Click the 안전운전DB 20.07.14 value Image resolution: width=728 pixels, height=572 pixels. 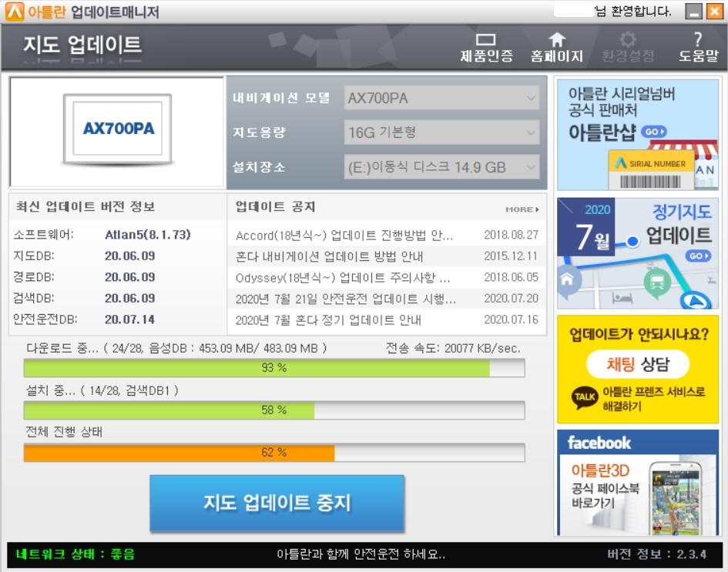point(130,319)
